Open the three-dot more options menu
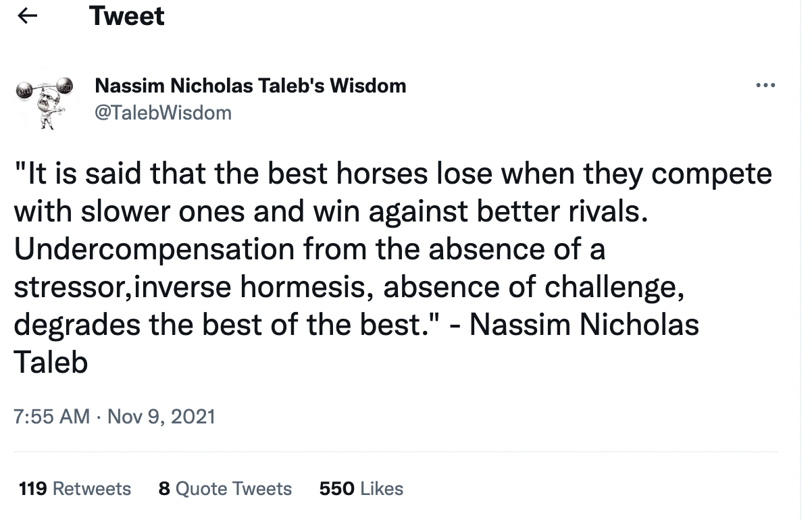 pyautogui.click(x=766, y=86)
